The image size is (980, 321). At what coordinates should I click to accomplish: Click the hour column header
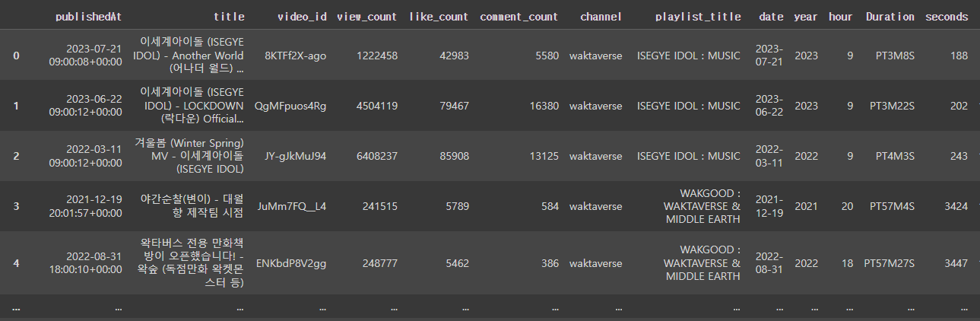pyautogui.click(x=842, y=17)
